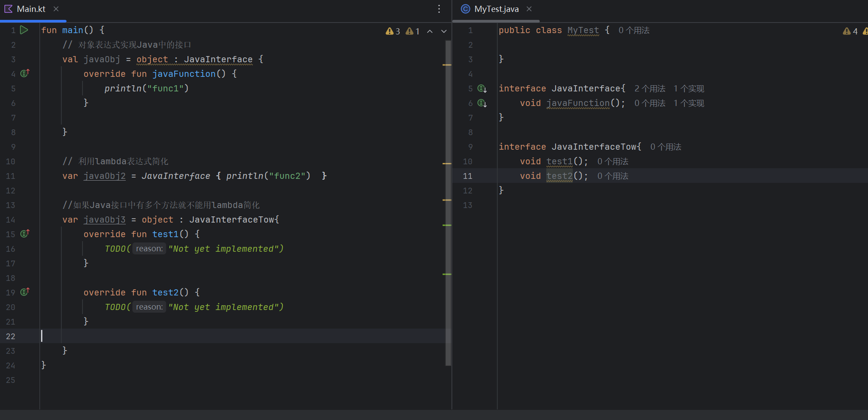Click implements gutter icon on Main.kt line 19
868x420 pixels.
coord(25,291)
